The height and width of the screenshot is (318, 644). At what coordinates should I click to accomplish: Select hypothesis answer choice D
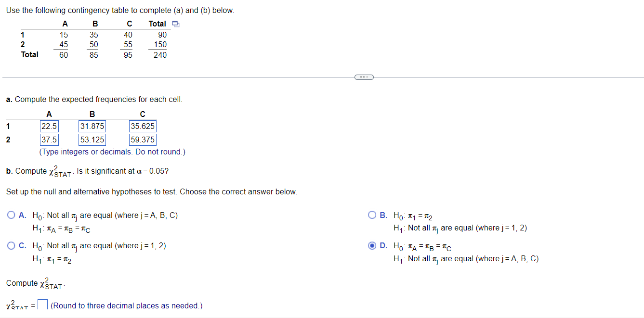coord(371,245)
